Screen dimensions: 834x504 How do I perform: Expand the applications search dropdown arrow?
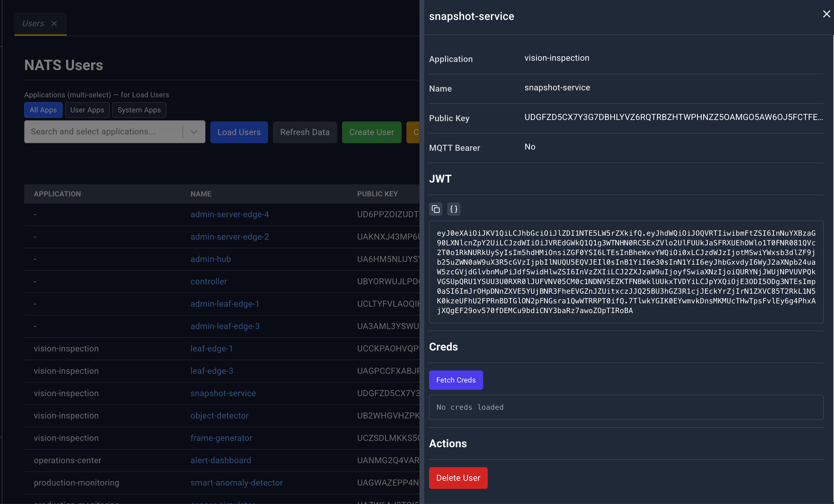pyautogui.click(x=194, y=132)
